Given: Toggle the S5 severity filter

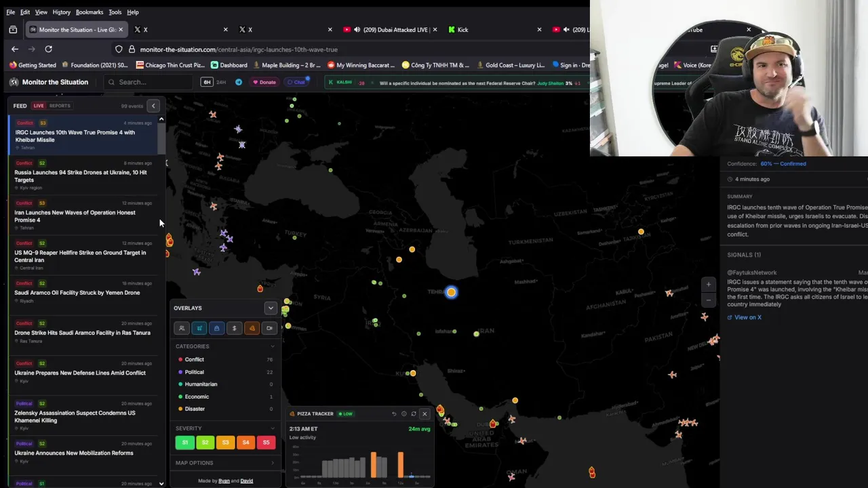Looking at the screenshot, I should 266,443.
